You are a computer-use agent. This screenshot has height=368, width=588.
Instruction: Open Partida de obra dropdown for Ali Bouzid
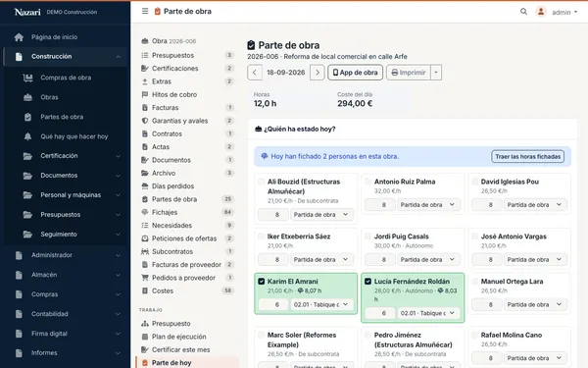(321, 215)
